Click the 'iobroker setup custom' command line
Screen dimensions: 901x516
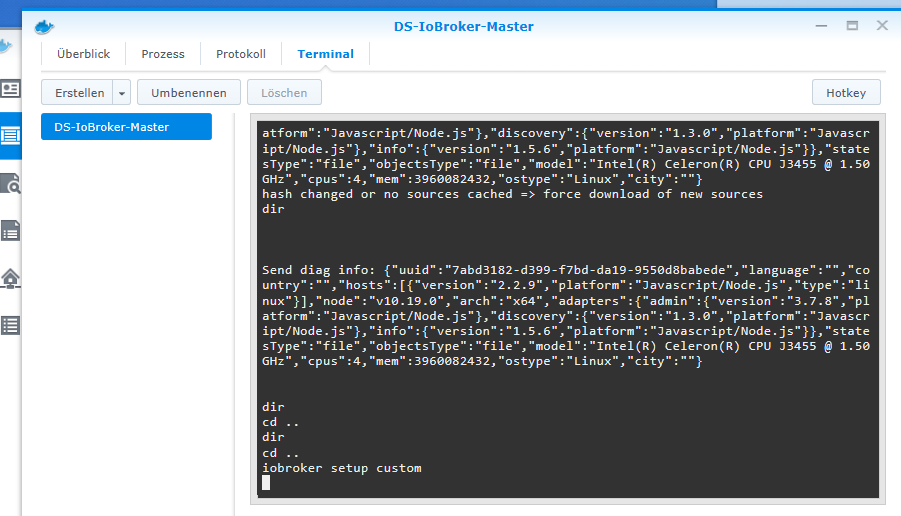[342, 468]
